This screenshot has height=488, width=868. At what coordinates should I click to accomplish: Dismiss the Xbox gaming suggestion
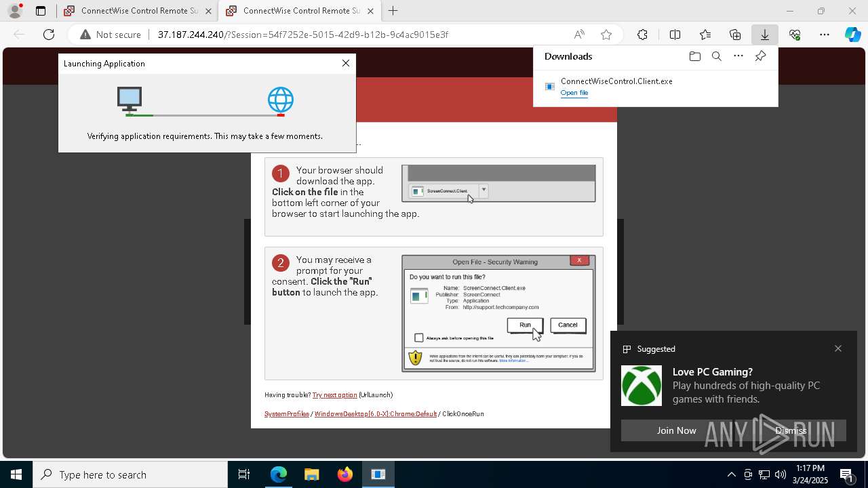pyautogui.click(x=791, y=430)
